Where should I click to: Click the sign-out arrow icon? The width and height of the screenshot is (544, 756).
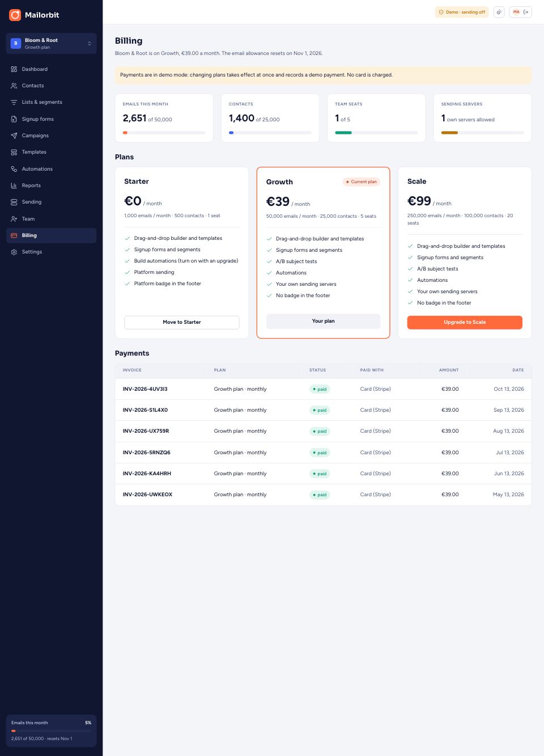pyautogui.click(x=526, y=12)
